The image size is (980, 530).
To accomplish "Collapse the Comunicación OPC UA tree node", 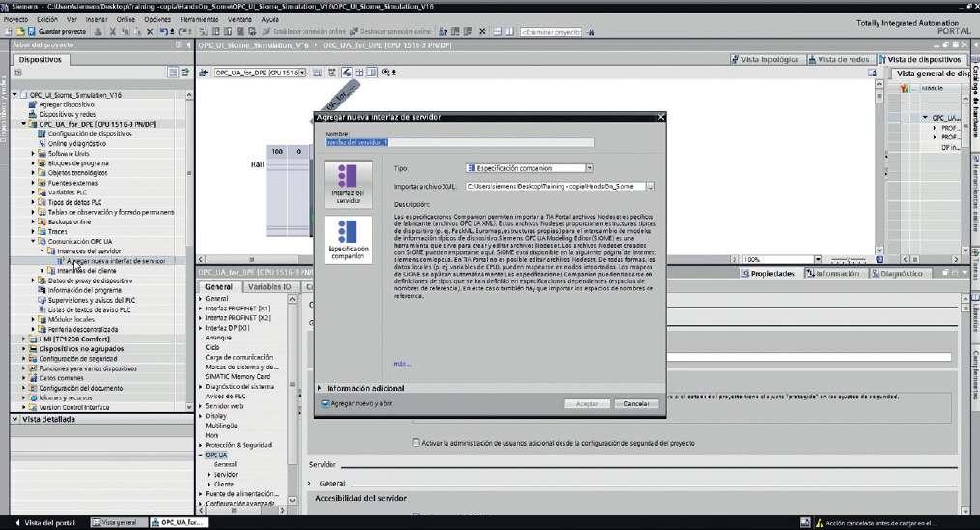I will click(33, 241).
